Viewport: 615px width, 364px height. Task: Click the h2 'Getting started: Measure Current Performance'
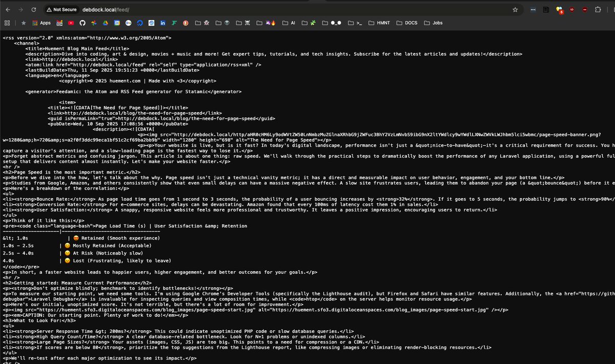[x=77, y=283]
